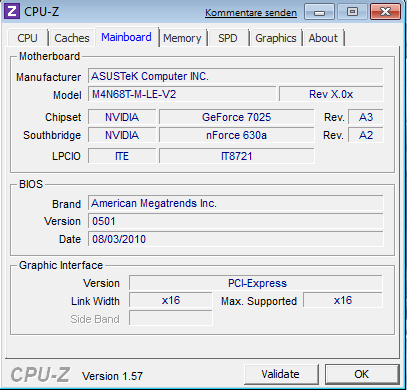
Task: Open the Caches tab
Action: tap(72, 38)
